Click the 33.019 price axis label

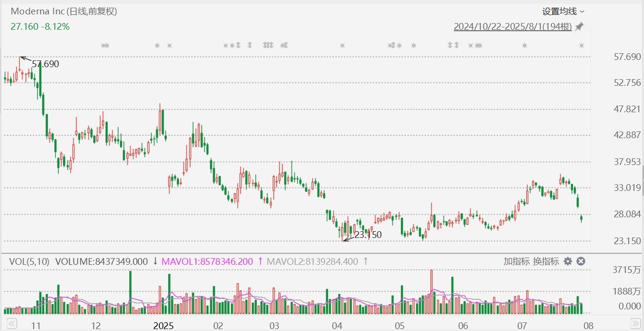click(628, 188)
